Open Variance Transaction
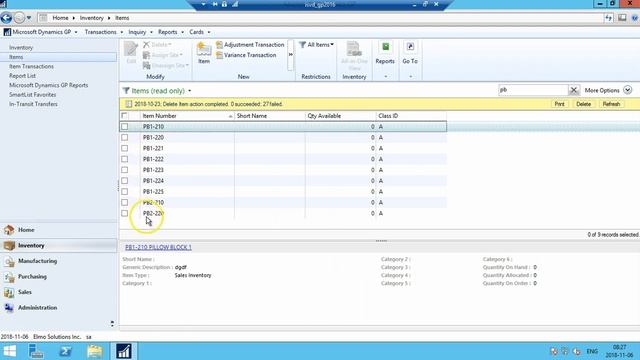The image size is (640, 360). coord(246,55)
